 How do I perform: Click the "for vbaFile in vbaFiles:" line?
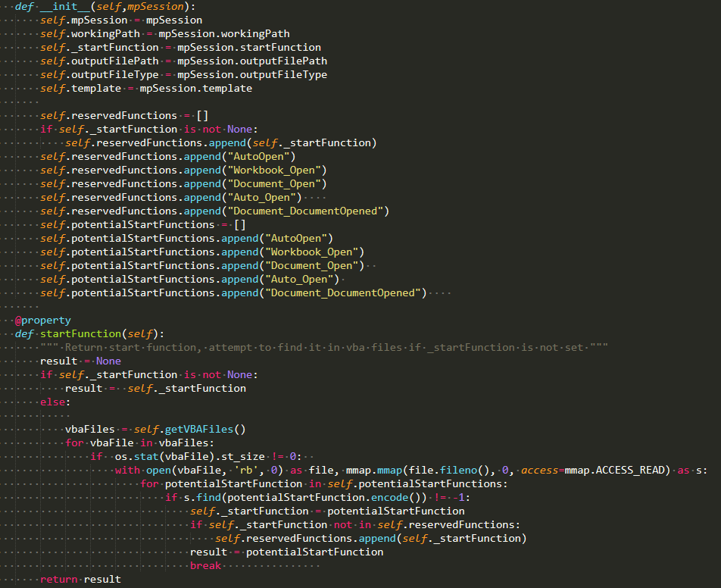[140, 443]
